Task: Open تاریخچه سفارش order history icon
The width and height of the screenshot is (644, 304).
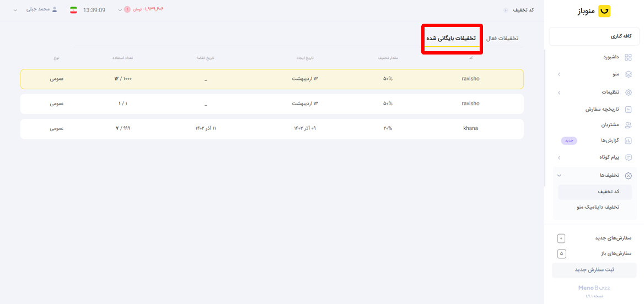Action: [x=628, y=110]
